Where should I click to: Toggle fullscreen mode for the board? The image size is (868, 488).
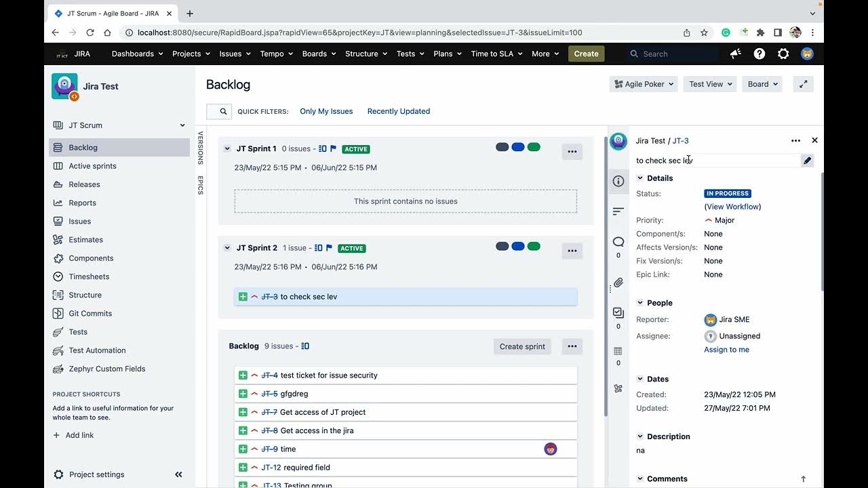[x=803, y=84]
